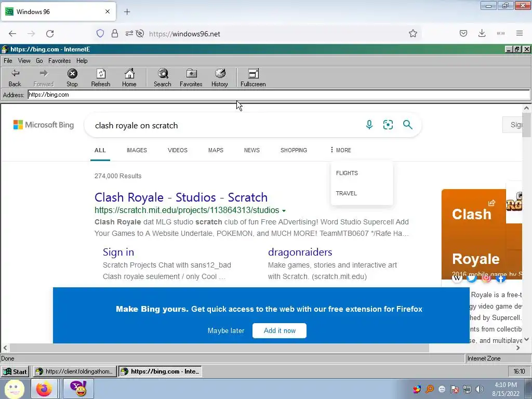
Task: Switch to client.foldingathome taskbar window
Action: click(75, 371)
